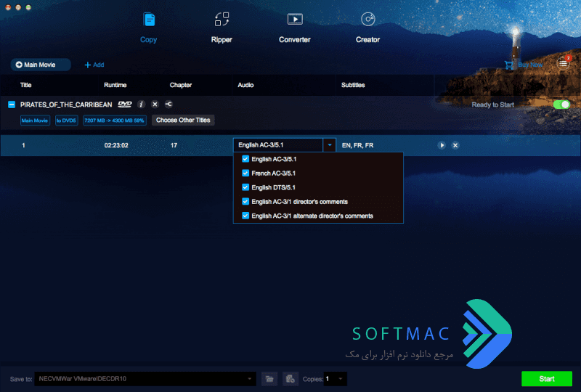Click the title number 1 cell

[x=23, y=145]
